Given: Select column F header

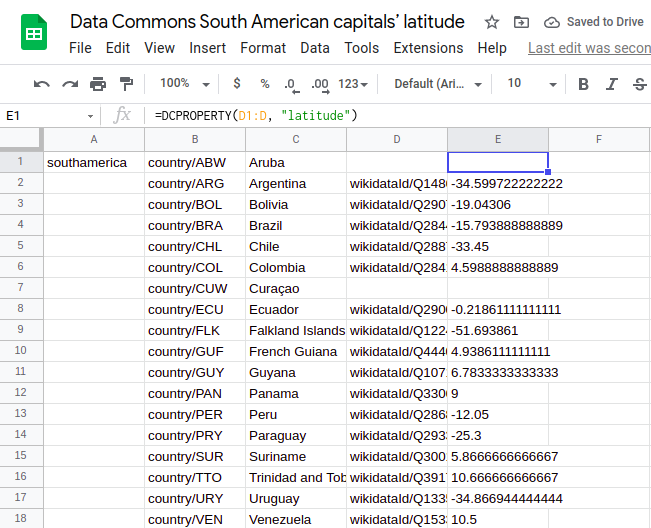Looking at the screenshot, I should (x=599, y=139).
